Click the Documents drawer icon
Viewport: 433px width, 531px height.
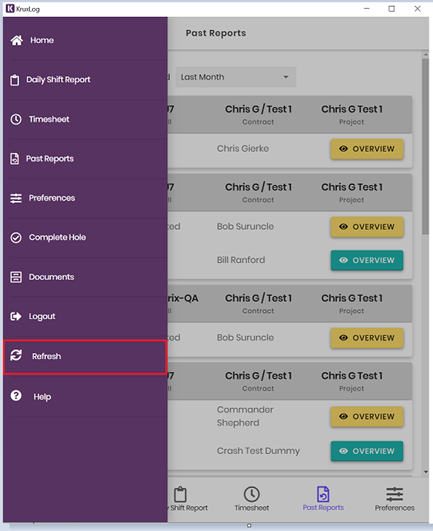16,277
